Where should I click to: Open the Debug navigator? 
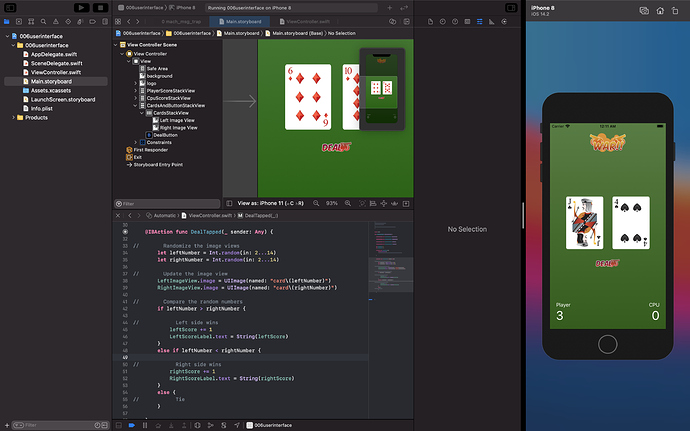pyautogui.click(x=80, y=21)
